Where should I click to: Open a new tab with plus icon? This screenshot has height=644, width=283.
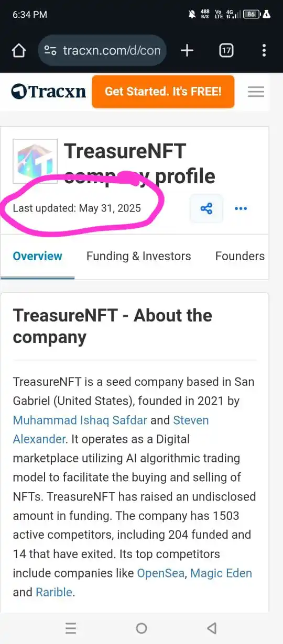point(187,51)
